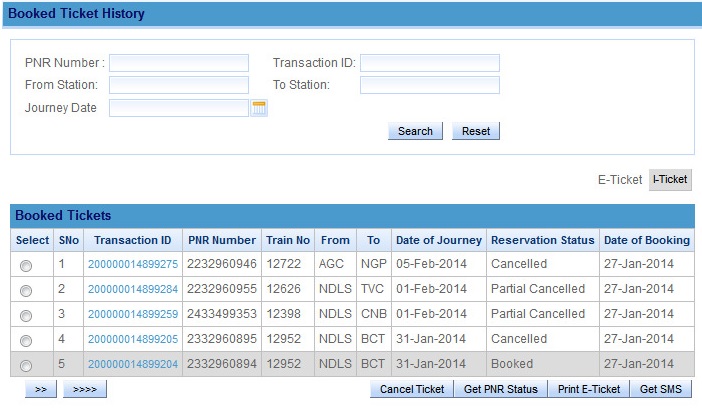Jump to last page with >>>> button

tap(84, 390)
